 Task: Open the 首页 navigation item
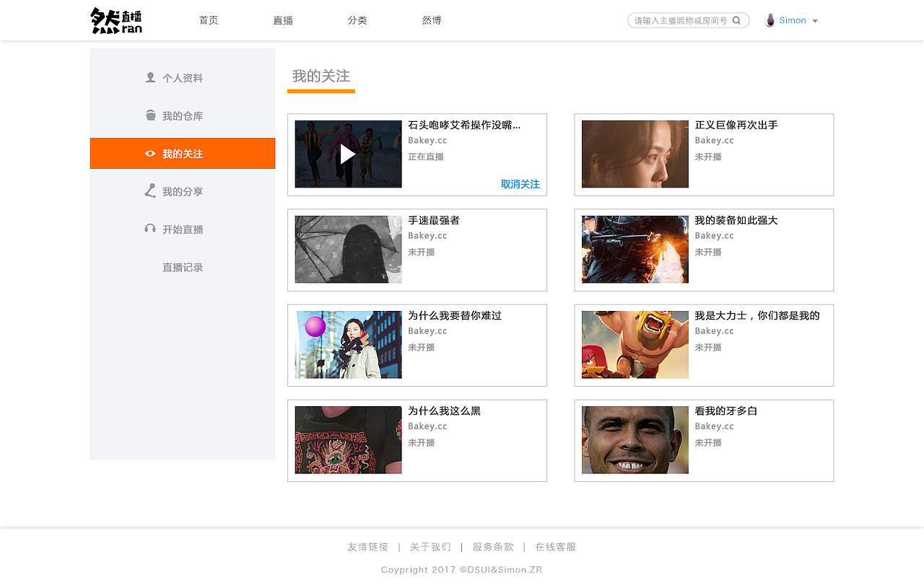click(x=209, y=20)
